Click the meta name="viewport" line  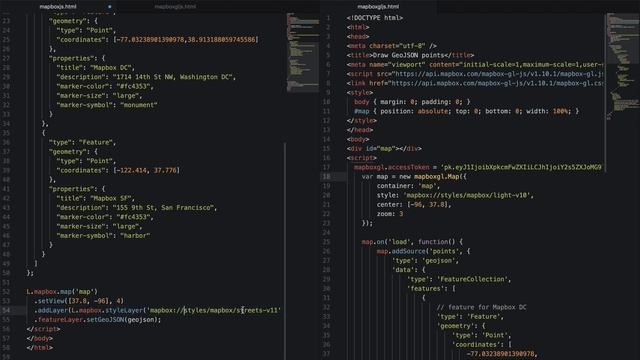click(475, 64)
